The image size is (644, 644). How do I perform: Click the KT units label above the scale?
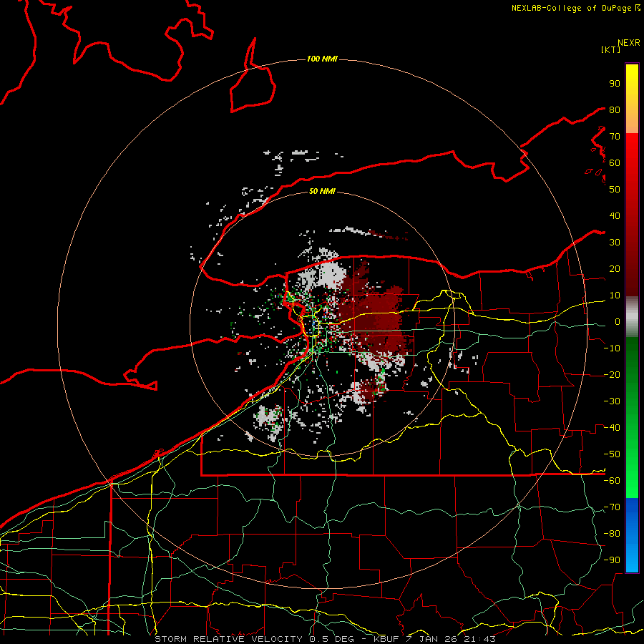click(610, 49)
